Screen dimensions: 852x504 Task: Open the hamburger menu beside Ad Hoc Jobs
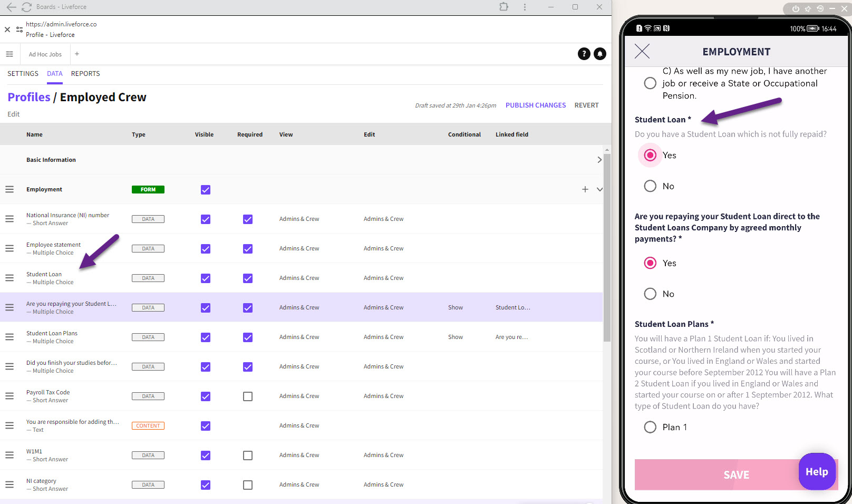[9, 54]
